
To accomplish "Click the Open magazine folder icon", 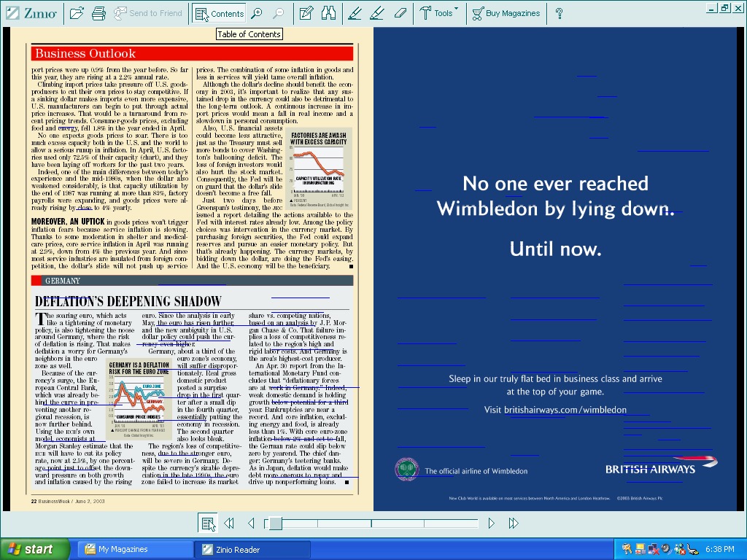I will [x=77, y=13].
